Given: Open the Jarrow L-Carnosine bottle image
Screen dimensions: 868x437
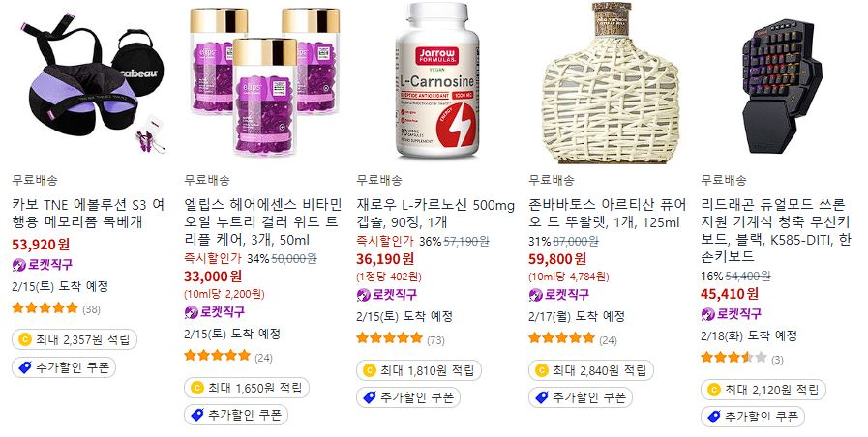Looking at the screenshot, I should (x=437, y=83).
